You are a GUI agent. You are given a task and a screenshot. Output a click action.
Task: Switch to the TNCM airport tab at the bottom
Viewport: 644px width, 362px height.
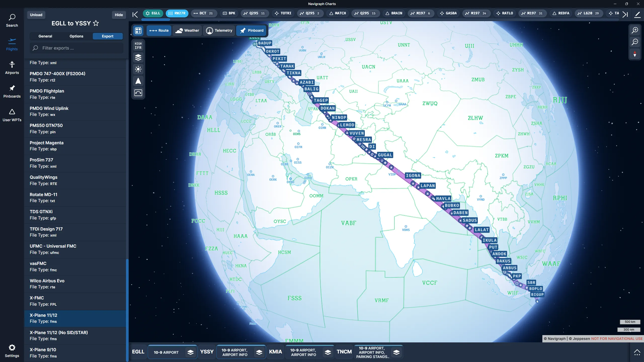click(x=344, y=352)
